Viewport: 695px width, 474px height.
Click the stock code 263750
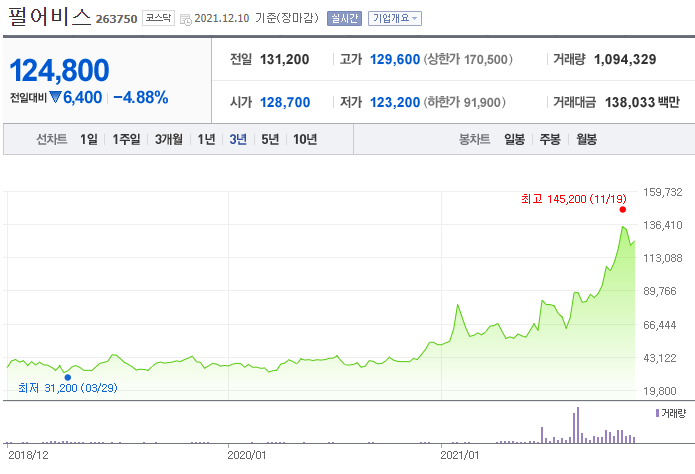pos(117,19)
